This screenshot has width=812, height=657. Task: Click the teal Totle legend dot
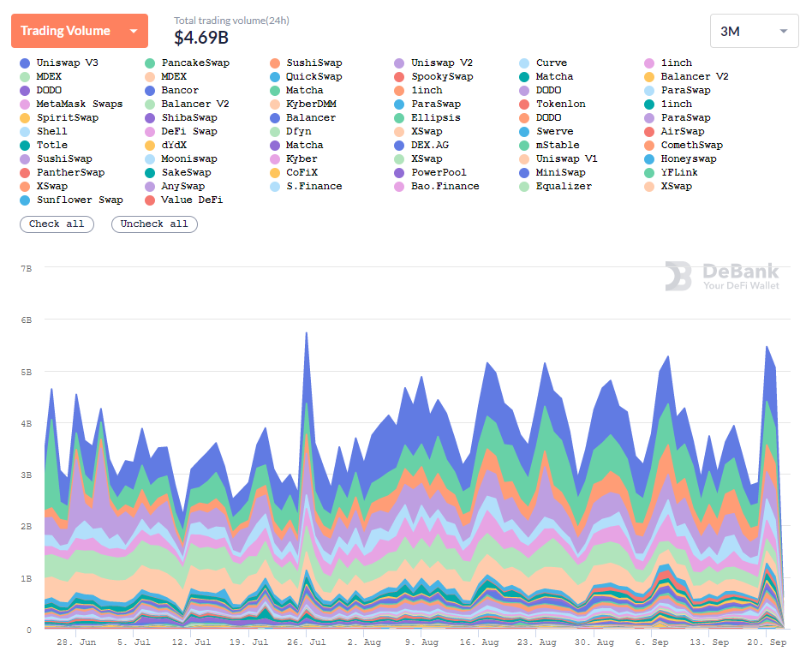pos(25,146)
